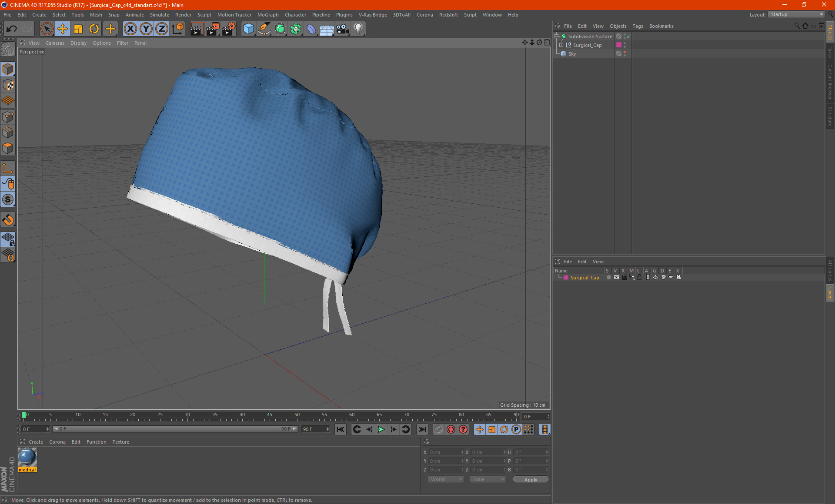Toggle Y axis lock
835x504 pixels.
[x=146, y=29]
